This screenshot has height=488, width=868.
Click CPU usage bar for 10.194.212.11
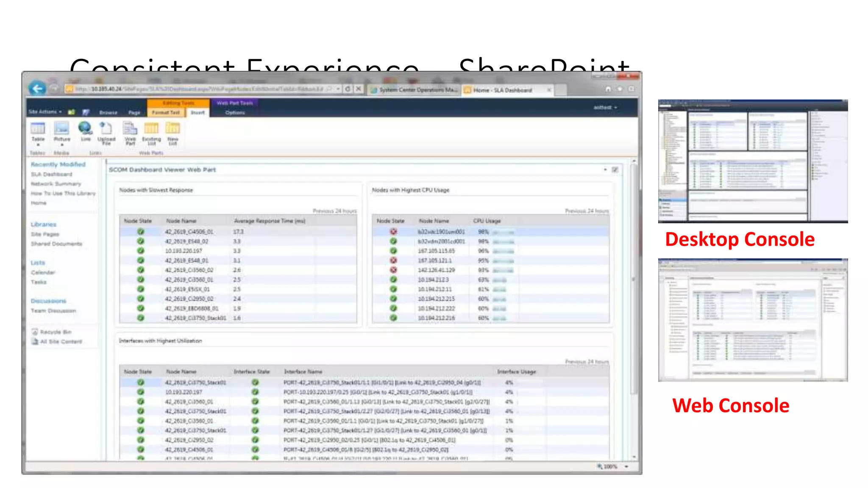coord(499,289)
